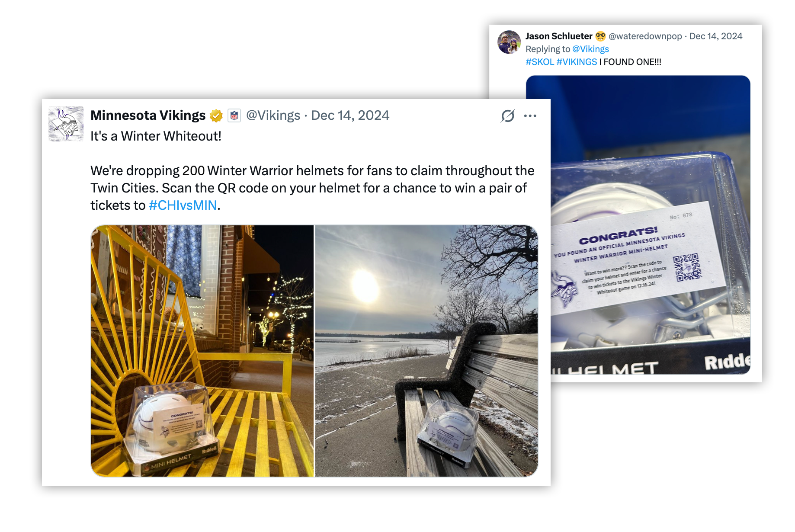Screen dimensions: 795x532
Task: Click the nerd face emoji after Jason Schlueter
Action: pos(600,36)
